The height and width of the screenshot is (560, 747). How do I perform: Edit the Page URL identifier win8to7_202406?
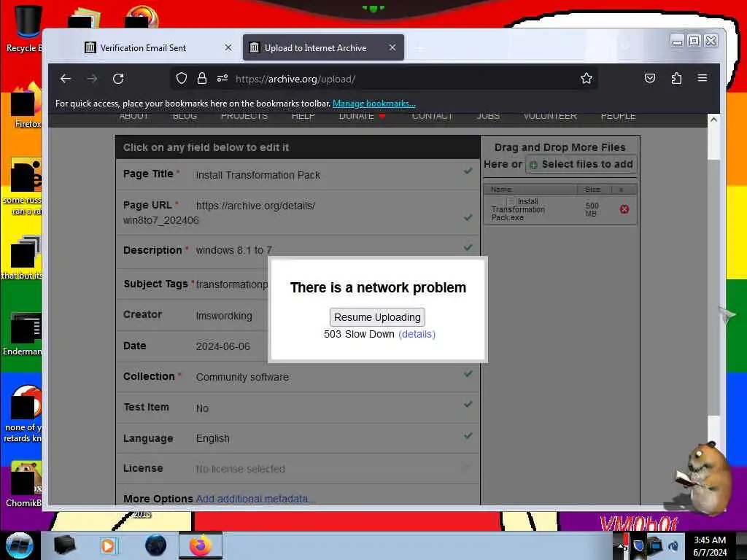pos(161,220)
